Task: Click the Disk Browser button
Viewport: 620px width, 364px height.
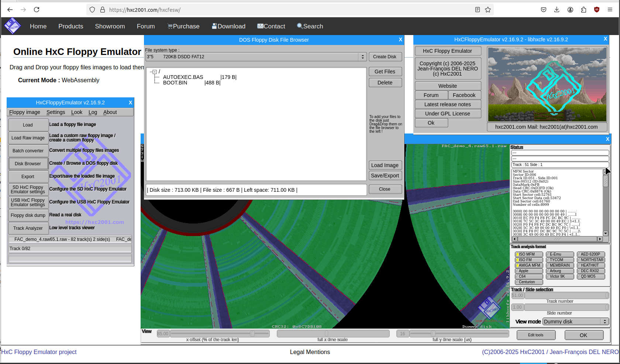Action: pyautogui.click(x=28, y=164)
